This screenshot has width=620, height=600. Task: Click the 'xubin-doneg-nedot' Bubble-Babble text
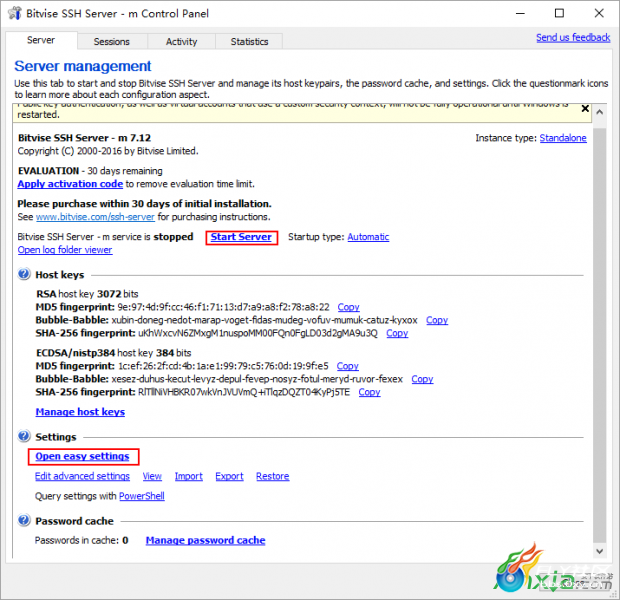(265, 320)
